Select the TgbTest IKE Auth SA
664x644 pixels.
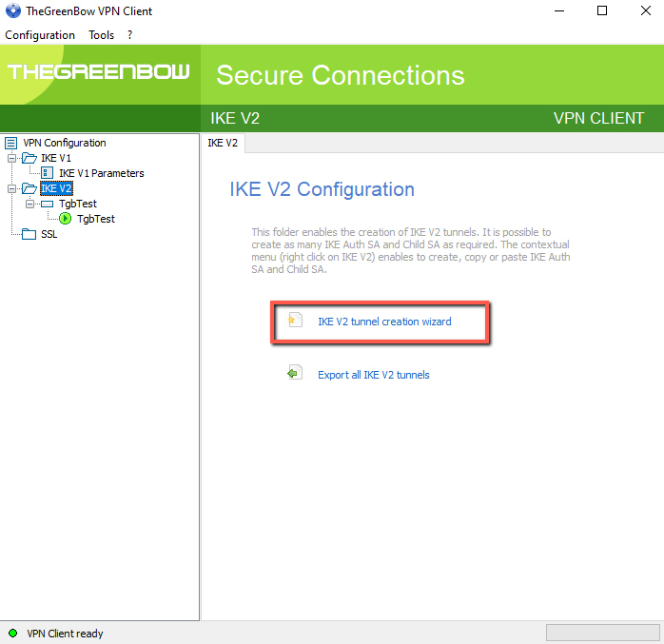click(78, 204)
